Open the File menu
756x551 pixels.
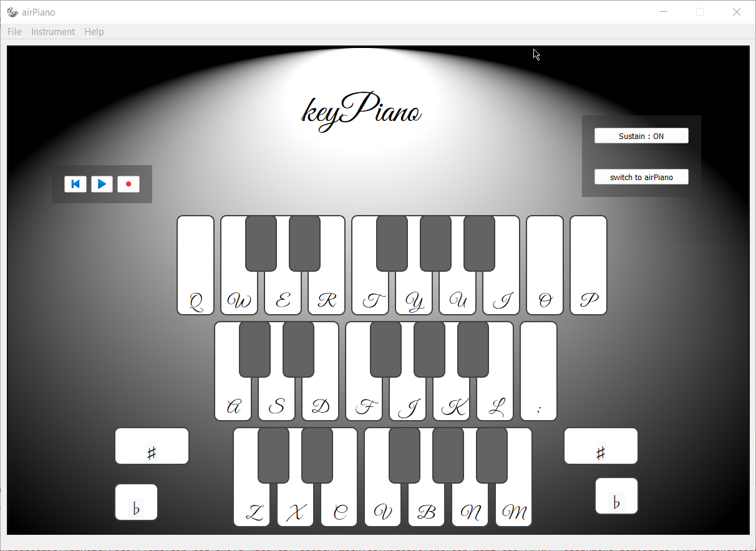[14, 32]
